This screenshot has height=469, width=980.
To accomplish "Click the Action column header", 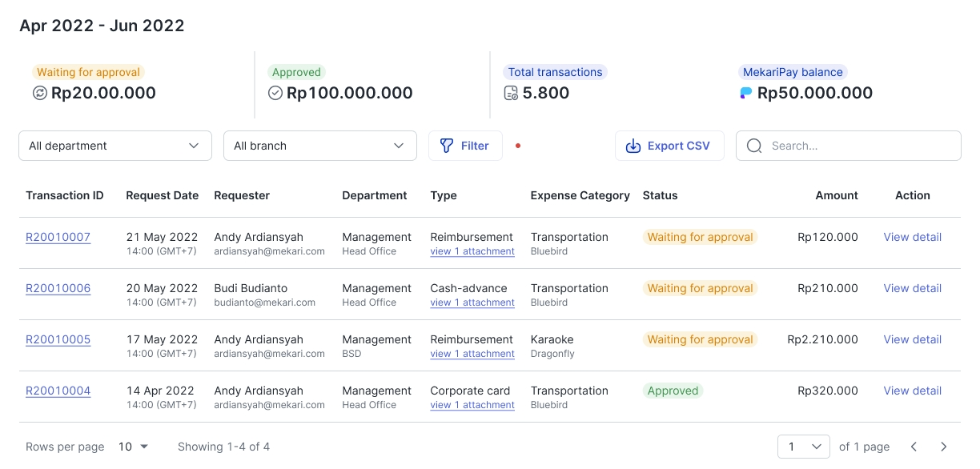I will tap(913, 195).
